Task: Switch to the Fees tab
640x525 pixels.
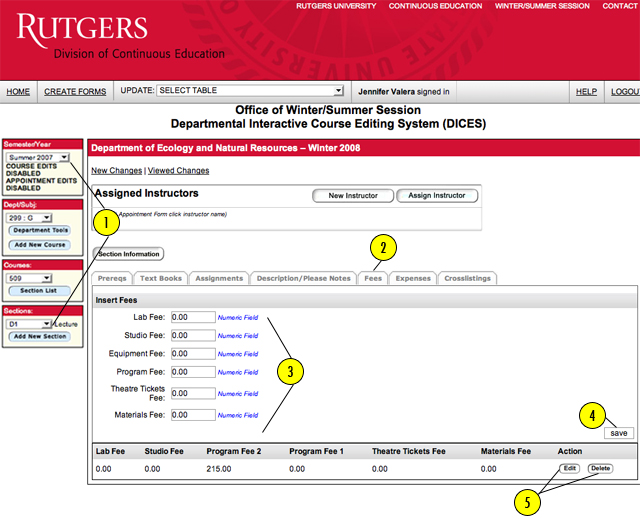Action: click(x=373, y=278)
